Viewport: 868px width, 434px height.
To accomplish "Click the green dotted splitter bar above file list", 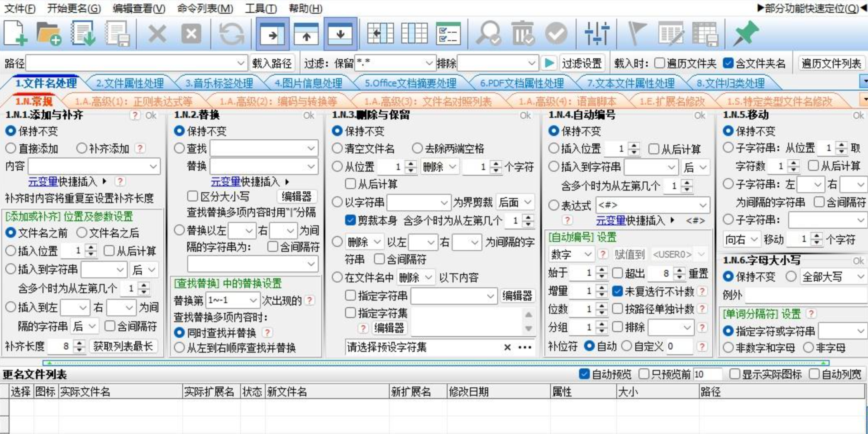I will pyautogui.click(x=434, y=363).
